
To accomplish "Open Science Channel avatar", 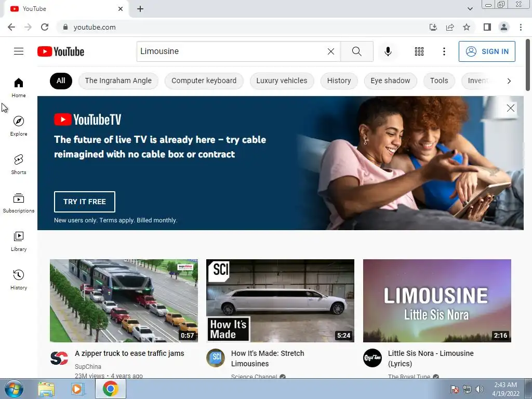I will [x=216, y=358].
